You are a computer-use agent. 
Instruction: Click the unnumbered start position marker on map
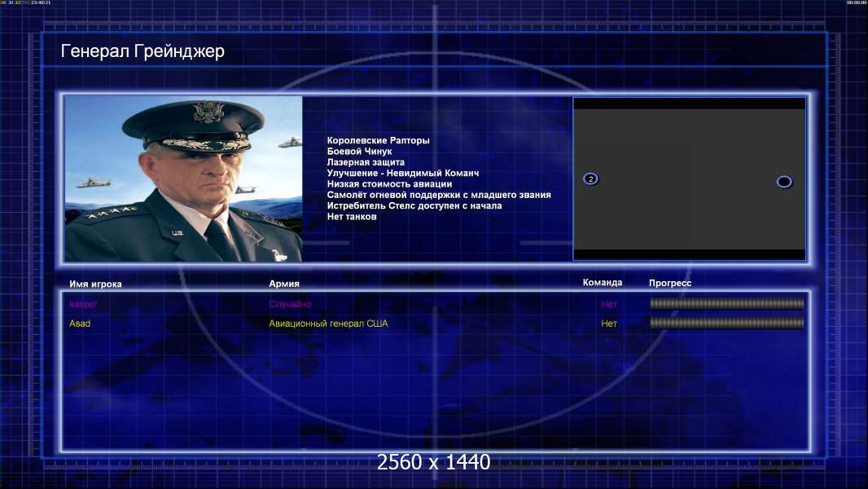pyautogui.click(x=784, y=182)
